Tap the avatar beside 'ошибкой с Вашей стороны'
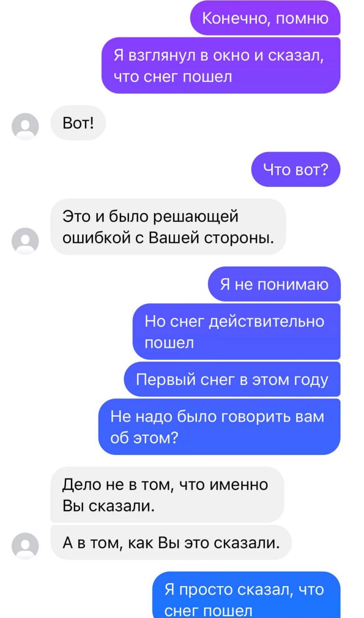364x618 pixels. 25,240
